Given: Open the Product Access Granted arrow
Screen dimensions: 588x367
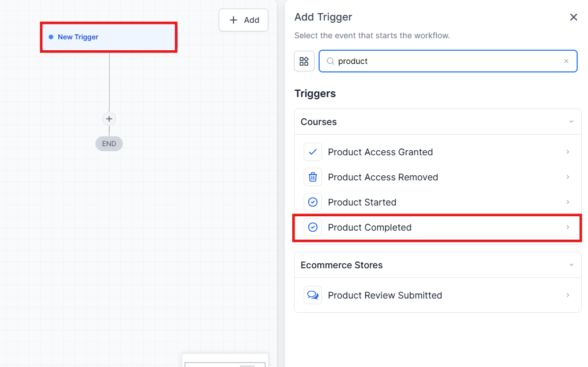Looking at the screenshot, I should (568, 152).
